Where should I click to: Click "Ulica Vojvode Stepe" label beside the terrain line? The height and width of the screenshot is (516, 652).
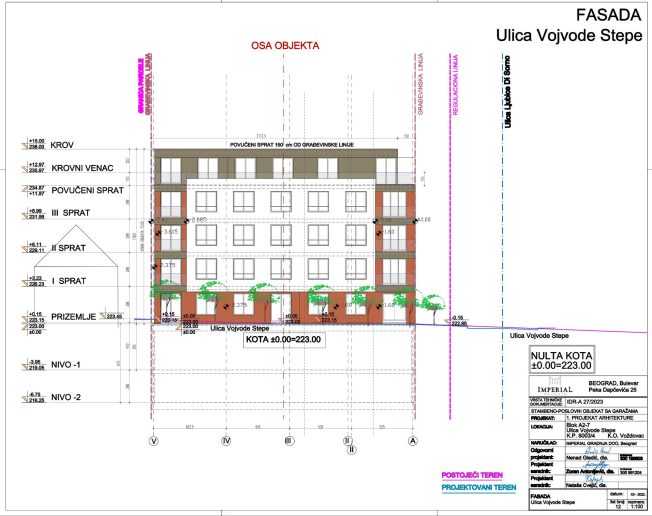pos(539,336)
